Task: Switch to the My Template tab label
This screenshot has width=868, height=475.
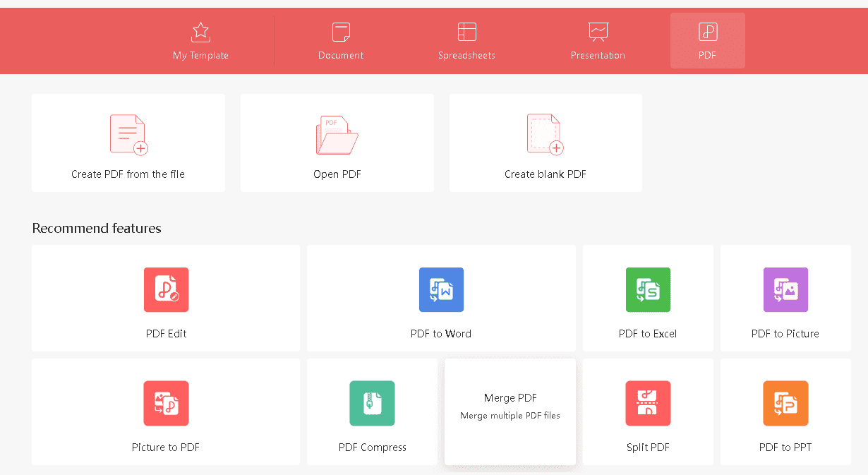Action: [200, 55]
